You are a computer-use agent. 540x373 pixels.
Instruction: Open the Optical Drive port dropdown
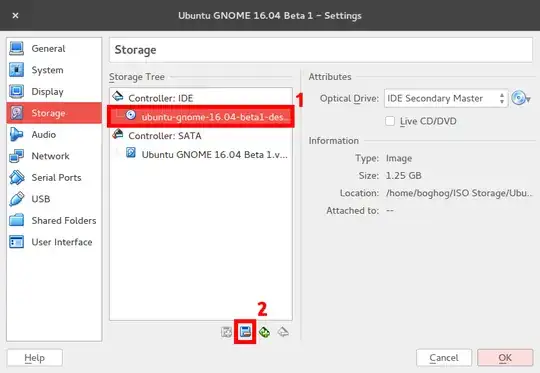pos(446,99)
